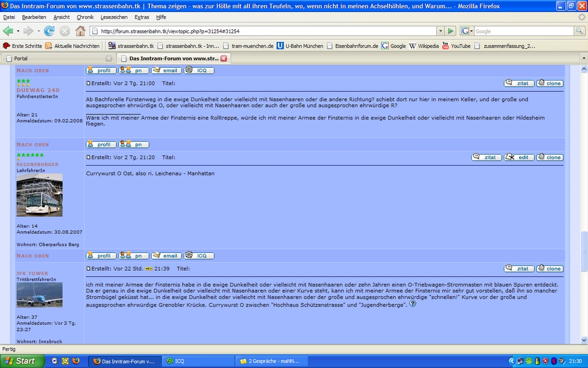Image resolution: width=588 pixels, height=368 pixels.
Task: Open the U-Bahn München bookmark
Action: pos(300,46)
